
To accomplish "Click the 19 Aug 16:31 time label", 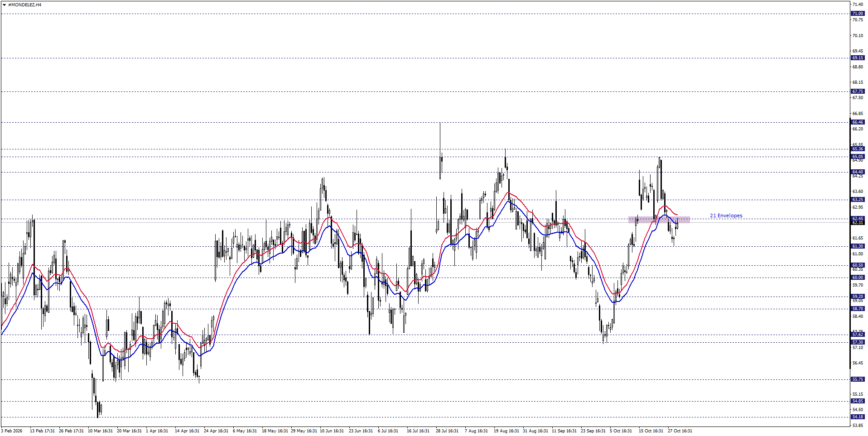I will point(506,431).
